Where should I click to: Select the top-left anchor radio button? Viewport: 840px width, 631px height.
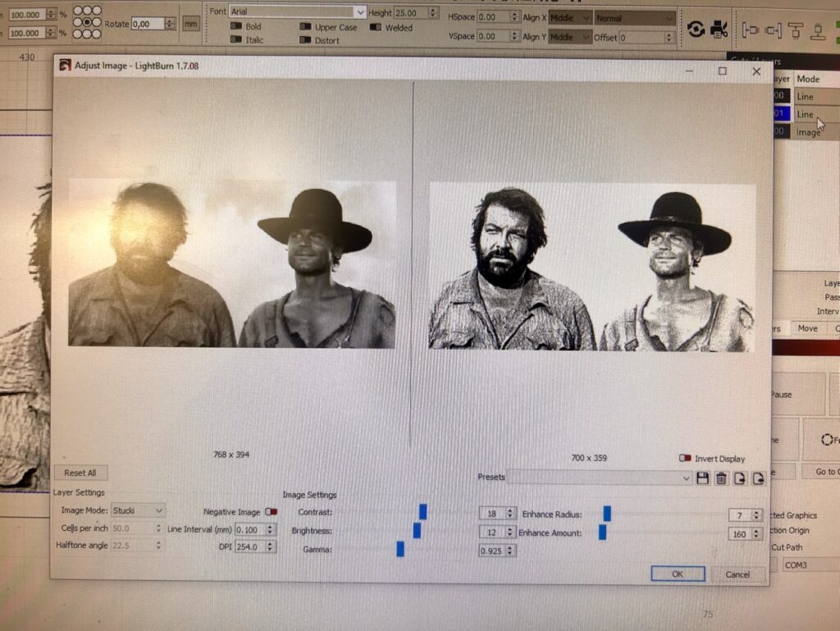click(77, 11)
